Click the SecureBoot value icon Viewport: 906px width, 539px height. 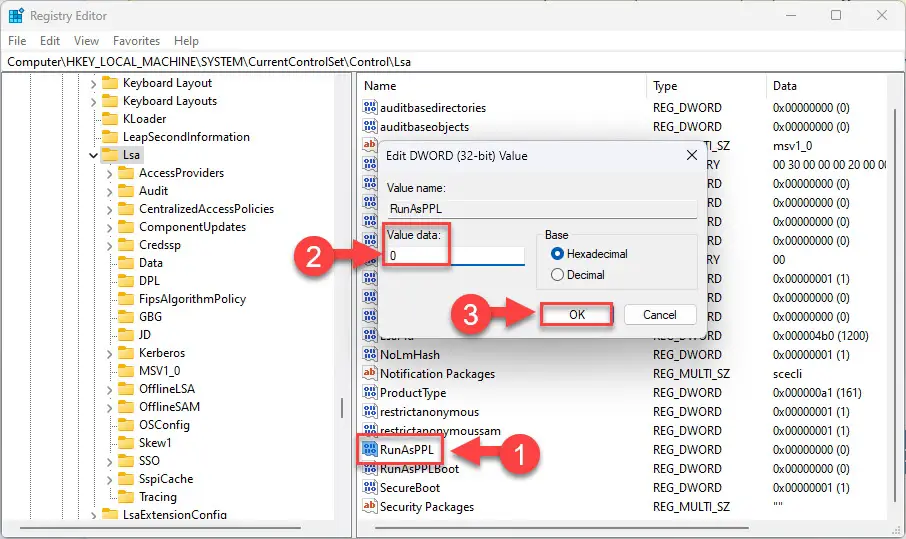[370, 488]
